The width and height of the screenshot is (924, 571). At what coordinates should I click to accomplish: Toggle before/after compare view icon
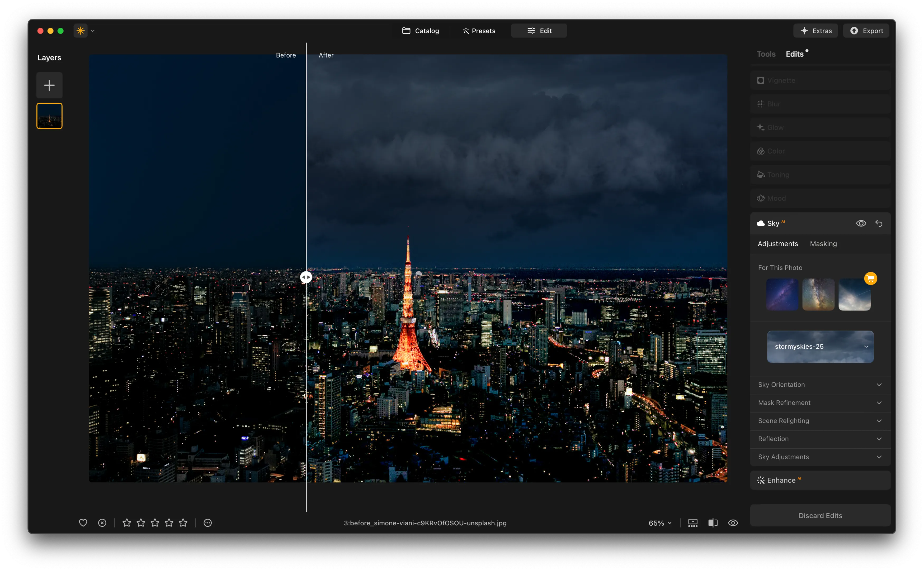[x=713, y=523]
